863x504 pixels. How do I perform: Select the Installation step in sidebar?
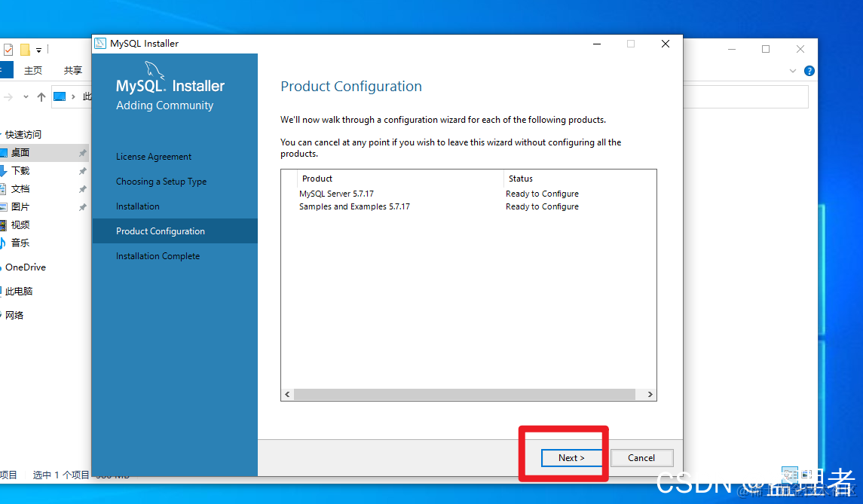(x=138, y=206)
